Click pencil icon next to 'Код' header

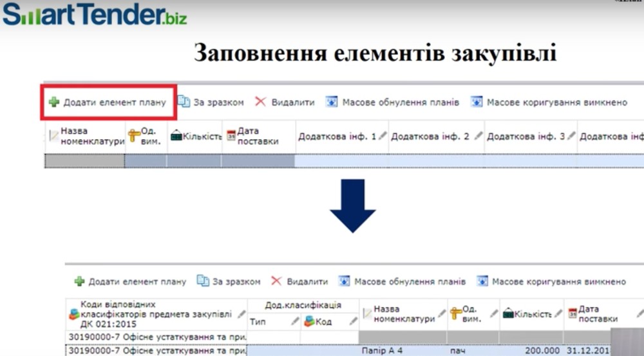(x=353, y=321)
